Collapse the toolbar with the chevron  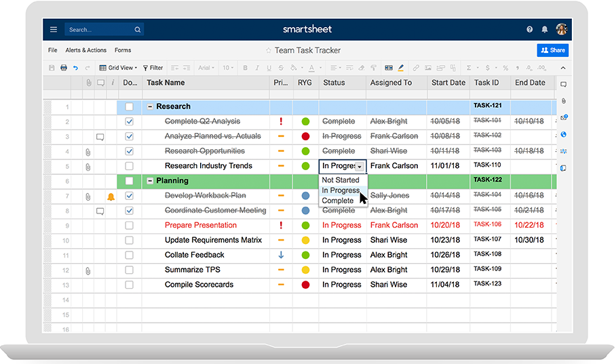563,68
